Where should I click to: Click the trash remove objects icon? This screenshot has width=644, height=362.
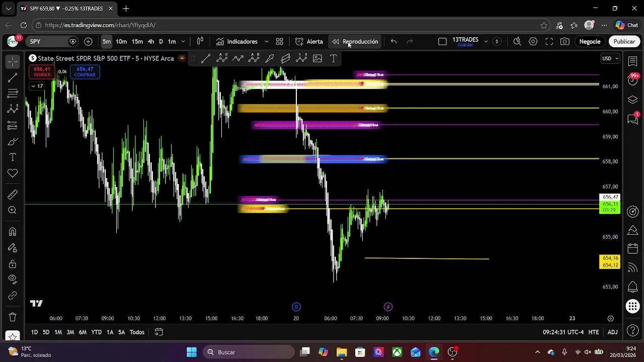[13, 317]
